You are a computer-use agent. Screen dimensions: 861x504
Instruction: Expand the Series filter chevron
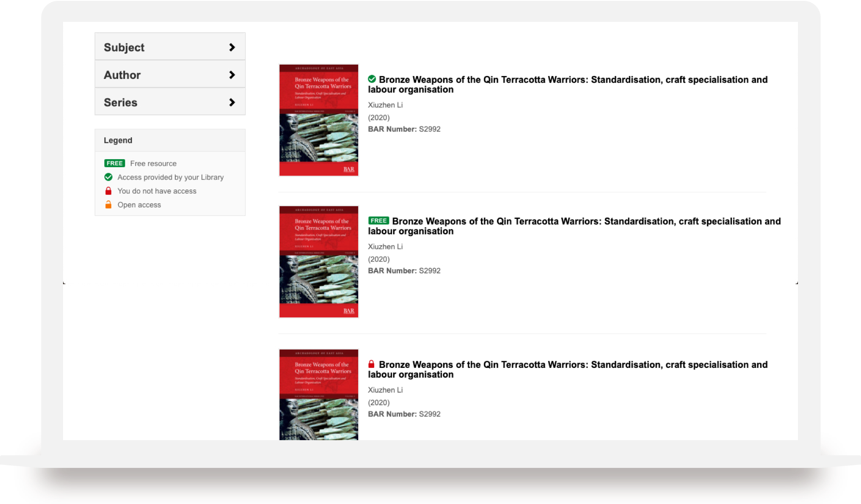click(232, 102)
